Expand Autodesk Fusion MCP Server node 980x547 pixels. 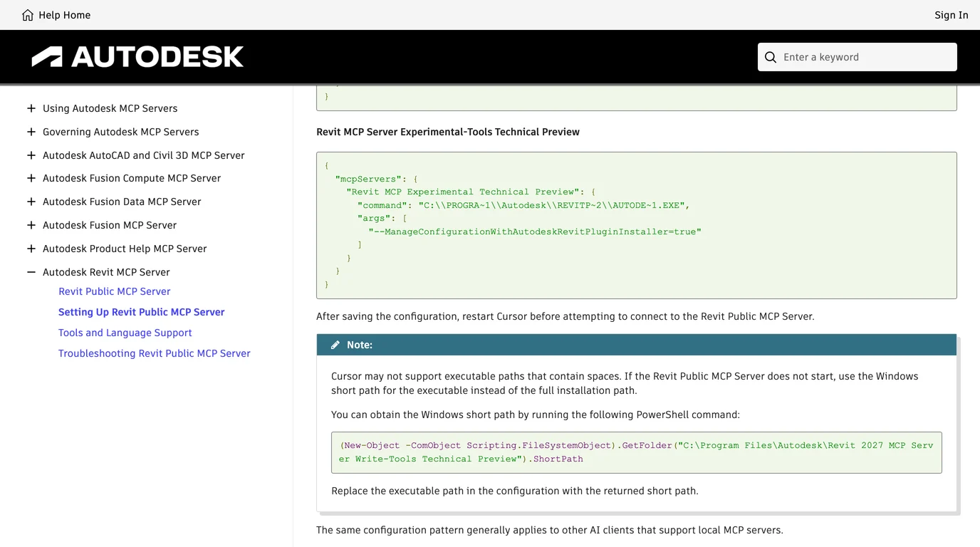click(31, 225)
